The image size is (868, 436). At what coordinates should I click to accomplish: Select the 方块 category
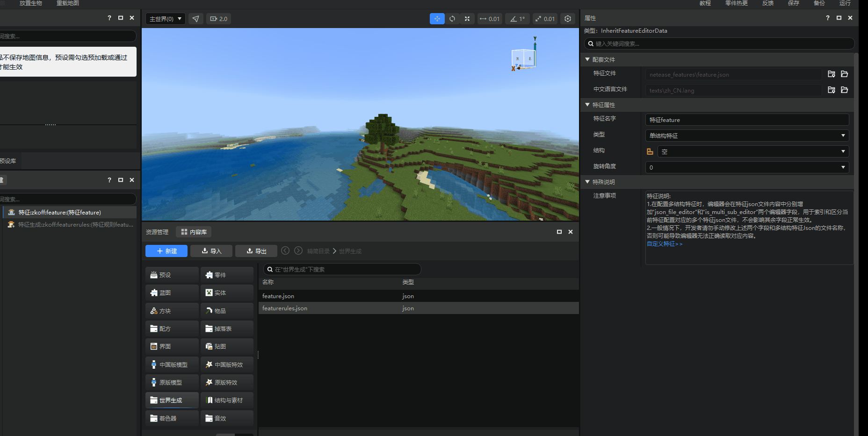pyautogui.click(x=172, y=311)
